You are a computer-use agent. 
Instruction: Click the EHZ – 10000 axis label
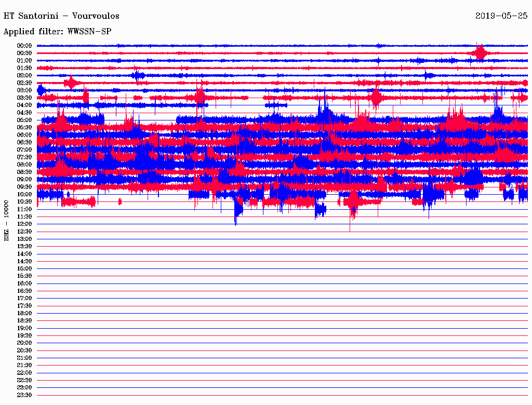6,221
